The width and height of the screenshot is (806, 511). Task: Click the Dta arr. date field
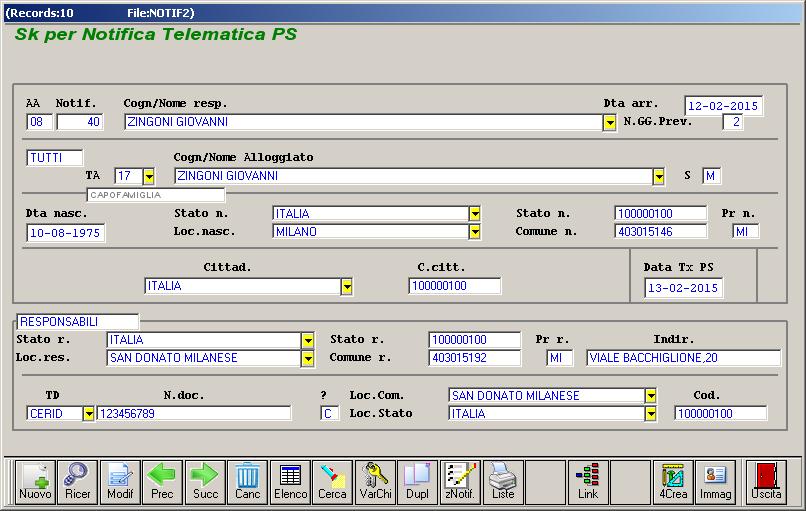(x=723, y=106)
